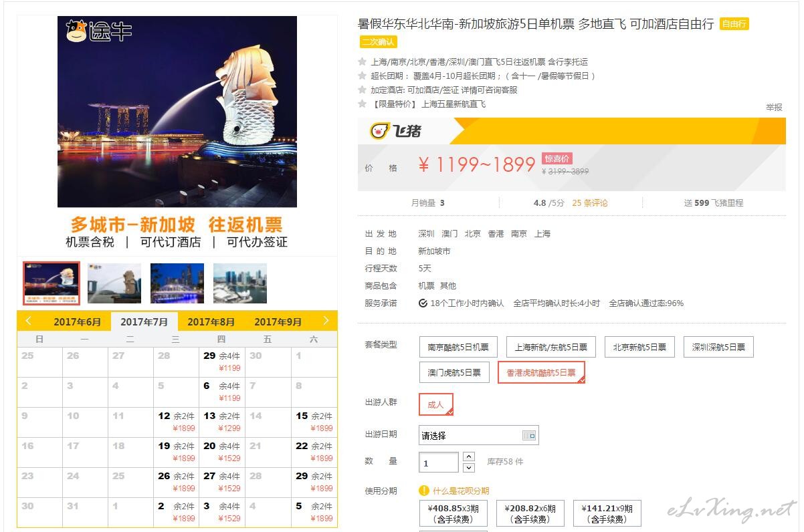The width and height of the screenshot is (804, 532).
Task: Click departure city 香港
Action: click(x=496, y=234)
